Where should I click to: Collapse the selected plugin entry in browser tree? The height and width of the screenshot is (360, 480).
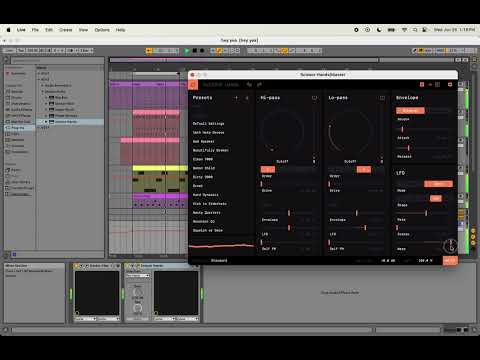[x=46, y=122]
